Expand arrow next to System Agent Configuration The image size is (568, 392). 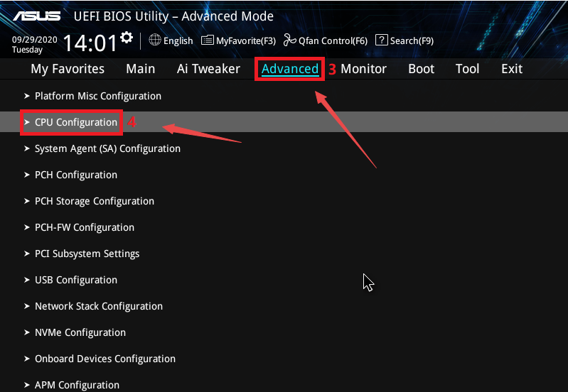pyautogui.click(x=27, y=148)
